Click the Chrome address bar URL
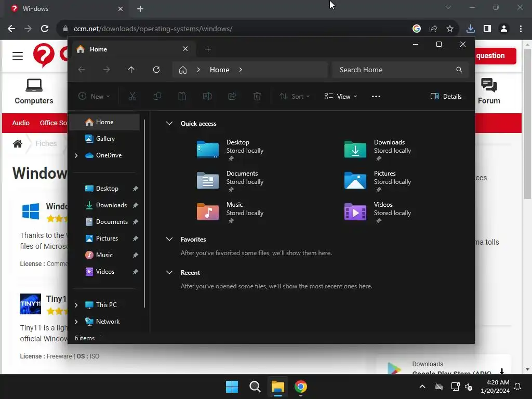The height and width of the screenshot is (399, 532). coord(153,29)
